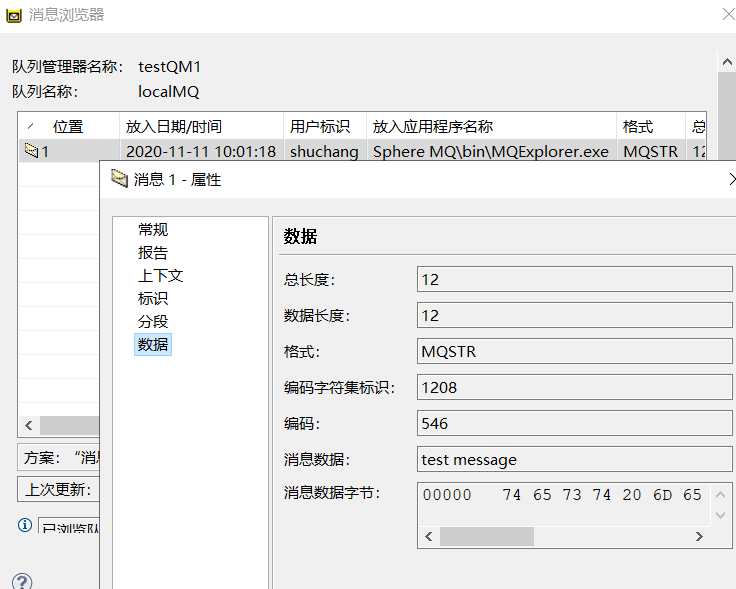736x589 pixels.
Task: Select the 数据 properties page
Action: point(153,344)
